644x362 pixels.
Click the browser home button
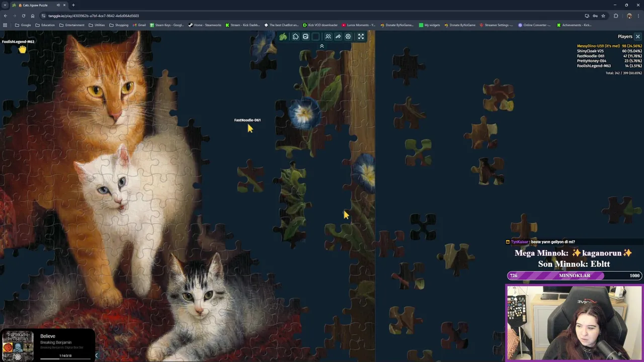click(33, 16)
